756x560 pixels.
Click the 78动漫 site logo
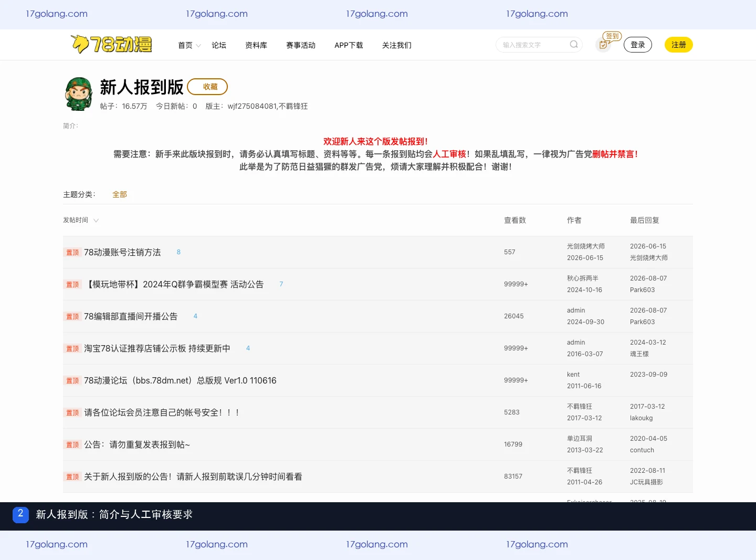111,45
